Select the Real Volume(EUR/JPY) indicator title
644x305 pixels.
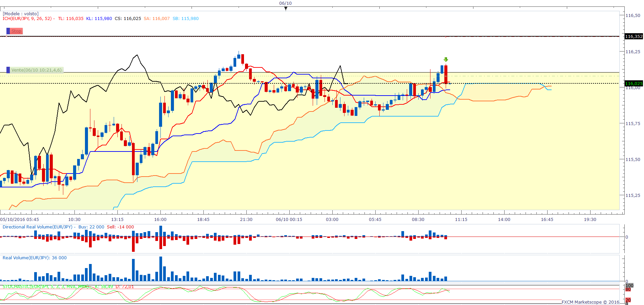pyautogui.click(x=26, y=258)
